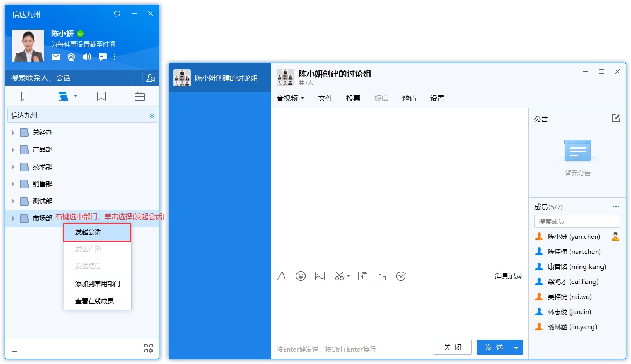Click the 搜索成员 member search field

coord(577,221)
